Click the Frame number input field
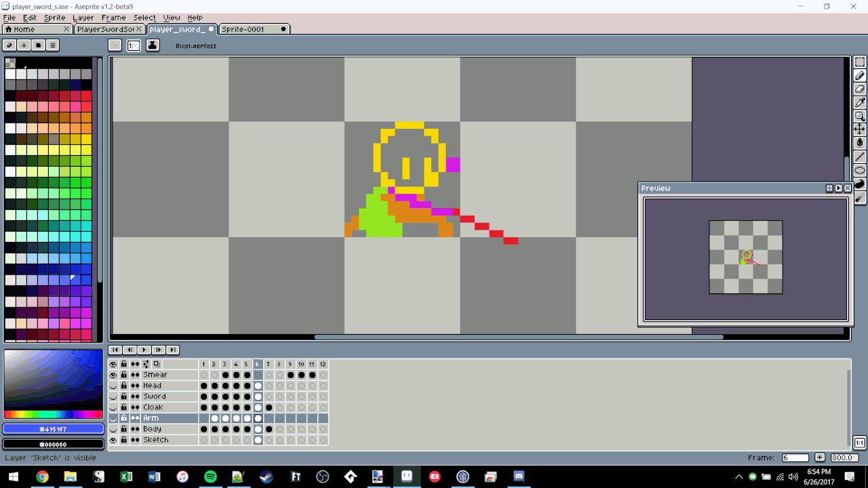This screenshot has width=868, height=488. coord(795,457)
